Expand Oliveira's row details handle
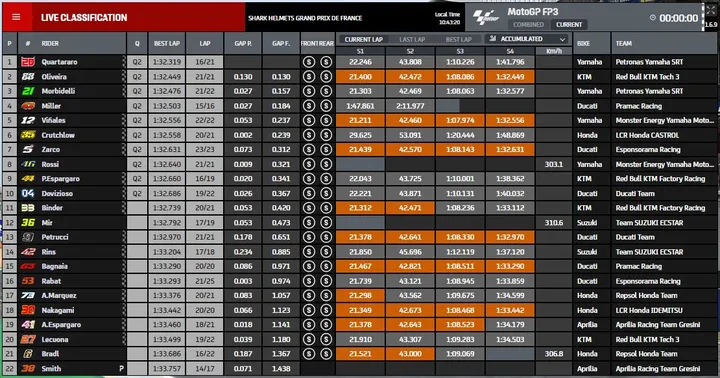This screenshot has height=378, width=720. click(124, 76)
